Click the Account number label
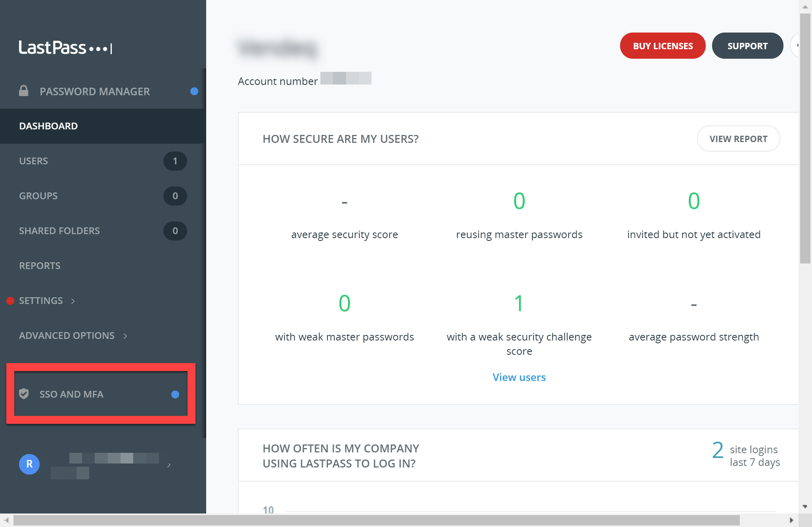 pyautogui.click(x=278, y=81)
